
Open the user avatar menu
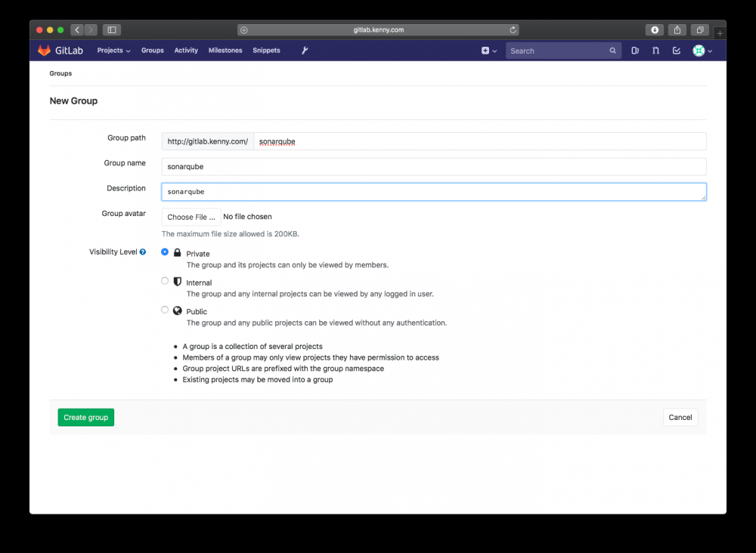[702, 51]
